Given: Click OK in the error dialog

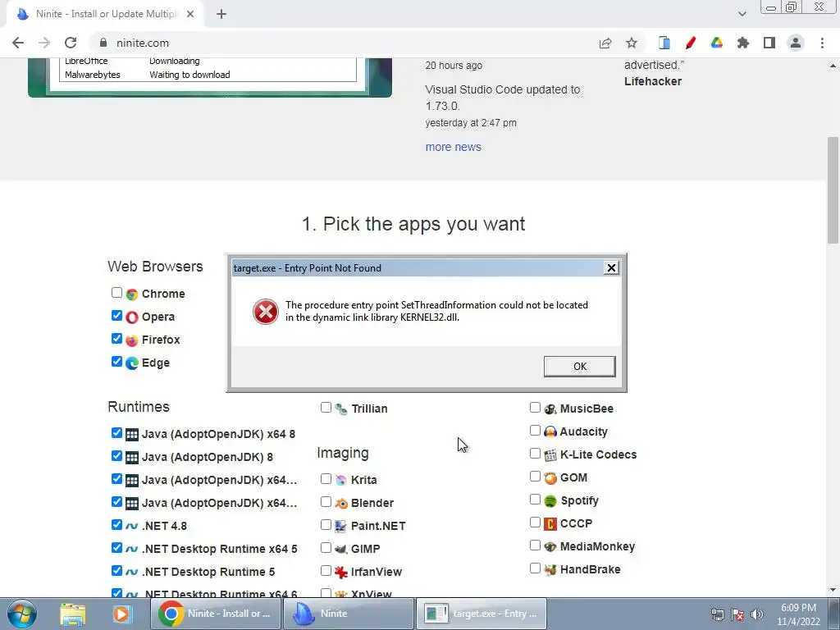Looking at the screenshot, I should click(580, 367).
